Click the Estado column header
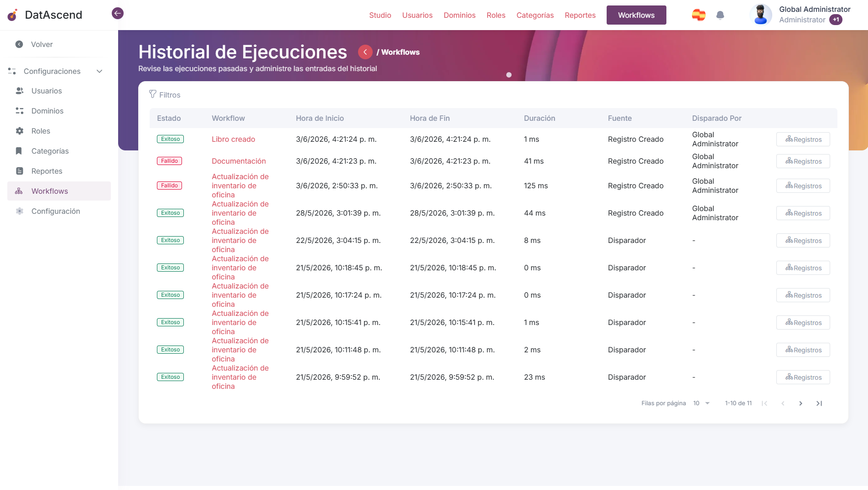868x490 pixels. tap(169, 118)
